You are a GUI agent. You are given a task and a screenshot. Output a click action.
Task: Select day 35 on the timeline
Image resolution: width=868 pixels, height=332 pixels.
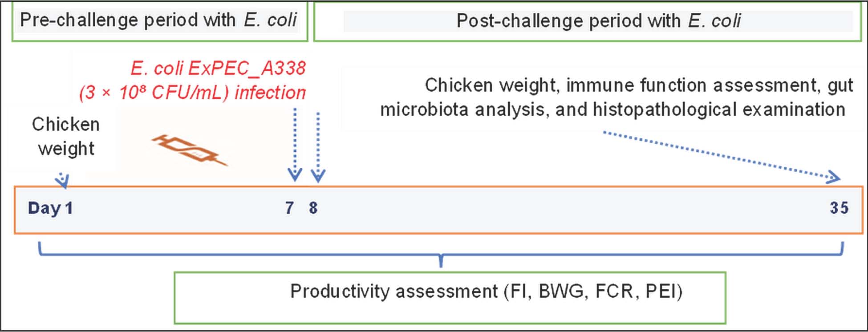click(839, 208)
